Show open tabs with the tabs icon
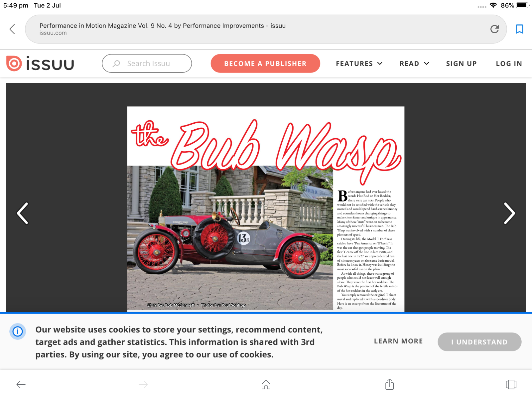 (511, 384)
